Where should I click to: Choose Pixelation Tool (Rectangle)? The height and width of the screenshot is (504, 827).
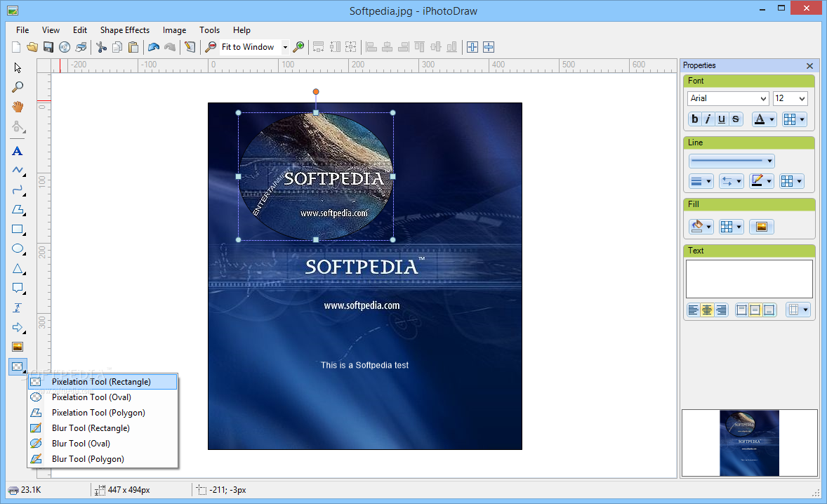coord(102,382)
